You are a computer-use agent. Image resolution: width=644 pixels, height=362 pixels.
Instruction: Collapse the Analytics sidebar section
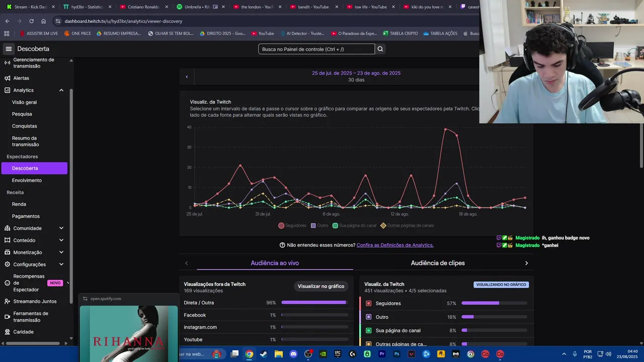pos(61,90)
